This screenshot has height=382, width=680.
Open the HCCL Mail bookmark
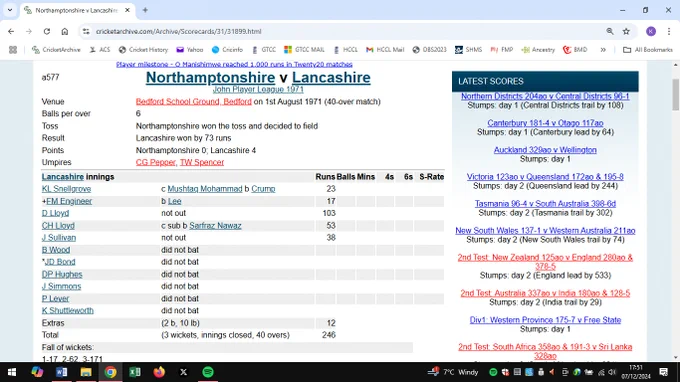(x=385, y=50)
